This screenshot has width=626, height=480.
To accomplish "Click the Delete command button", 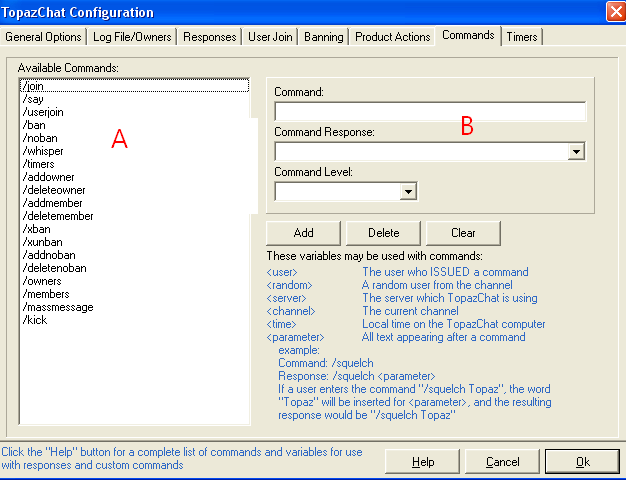I will pos(383,233).
